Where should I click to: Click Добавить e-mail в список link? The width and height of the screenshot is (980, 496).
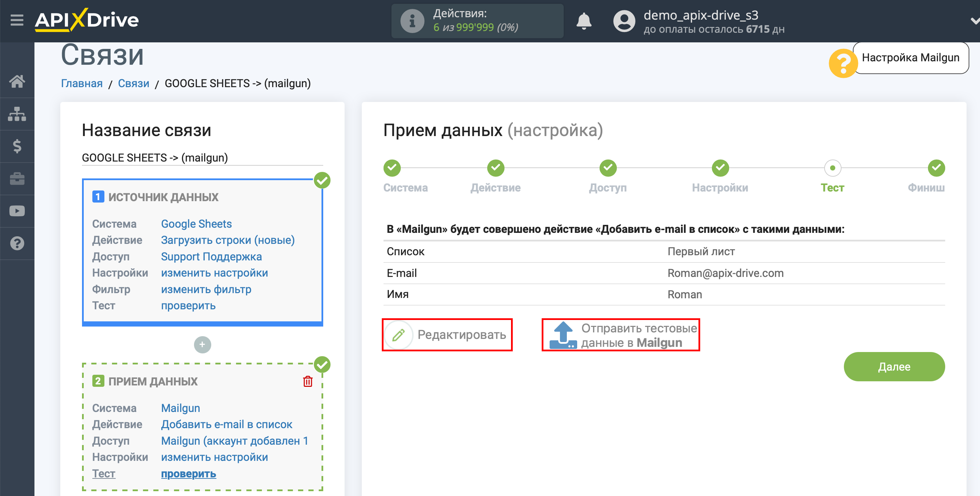(x=226, y=424)
